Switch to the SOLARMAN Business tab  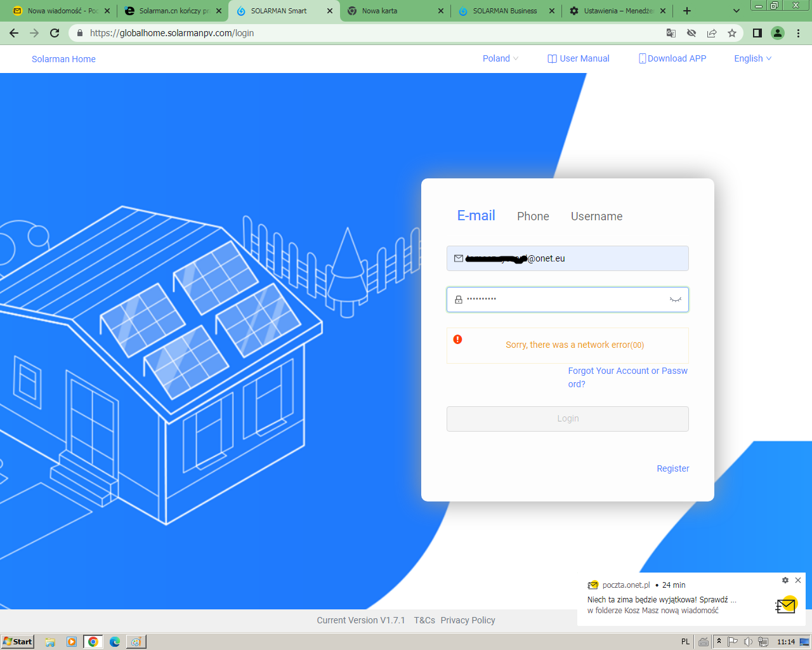point(507,11)
